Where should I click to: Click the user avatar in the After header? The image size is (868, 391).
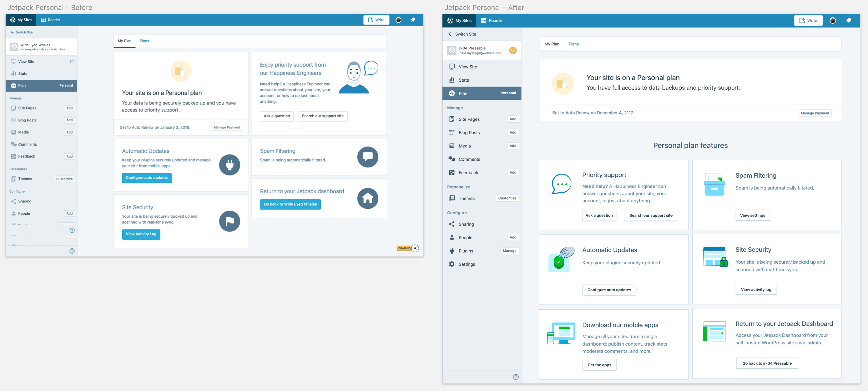click(832, 21)
